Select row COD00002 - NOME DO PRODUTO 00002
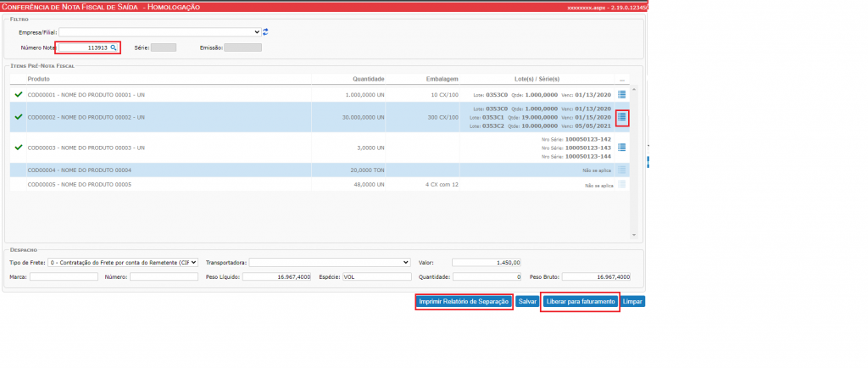 pyautogui.click(x=318, y=117)
